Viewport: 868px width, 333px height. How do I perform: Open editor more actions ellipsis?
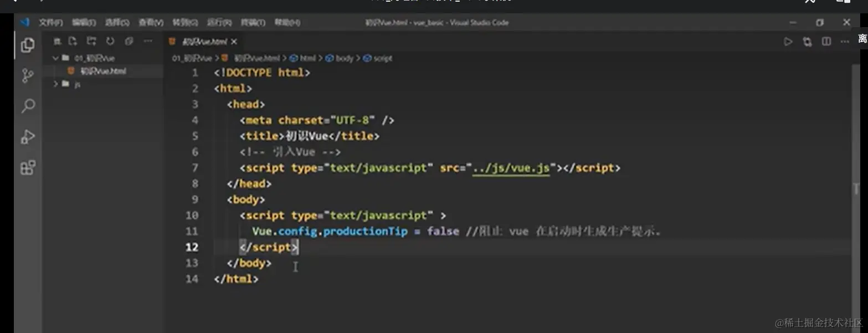click(x=845, y=42)
